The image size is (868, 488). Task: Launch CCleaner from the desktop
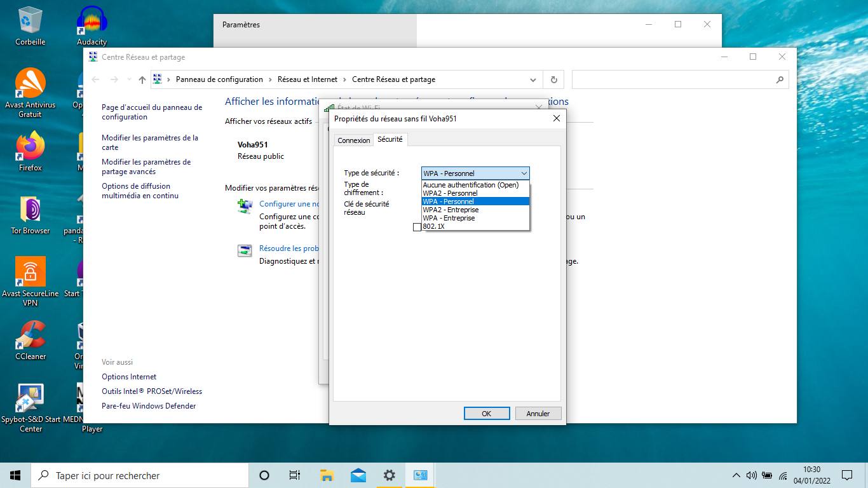click(30, 335)
